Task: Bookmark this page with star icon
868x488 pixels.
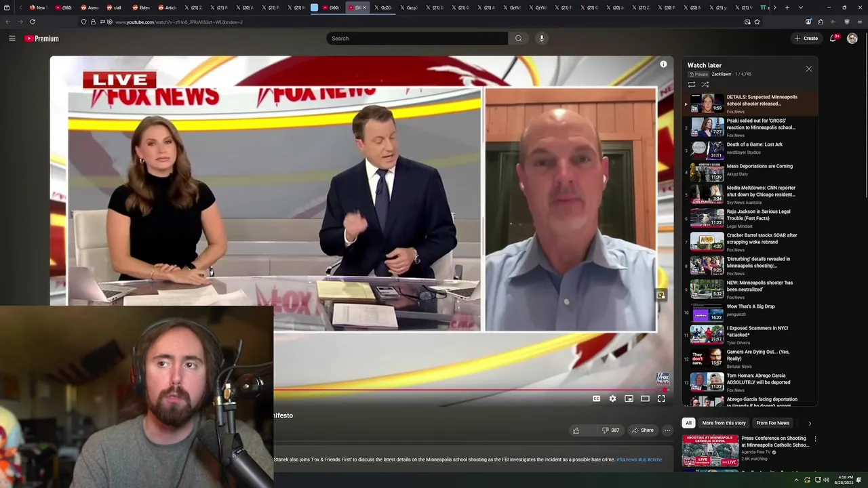Action: (757, 22)
